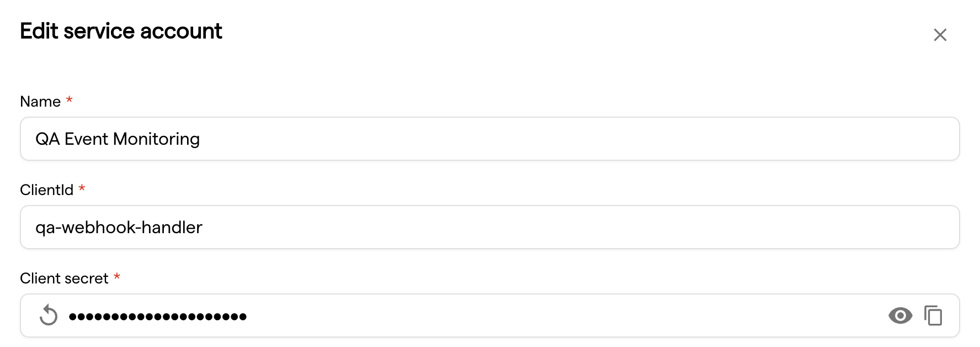Click the masked secret dots
Screen dimensions: 980x347
pyautogui.click(x=157, y=317)
